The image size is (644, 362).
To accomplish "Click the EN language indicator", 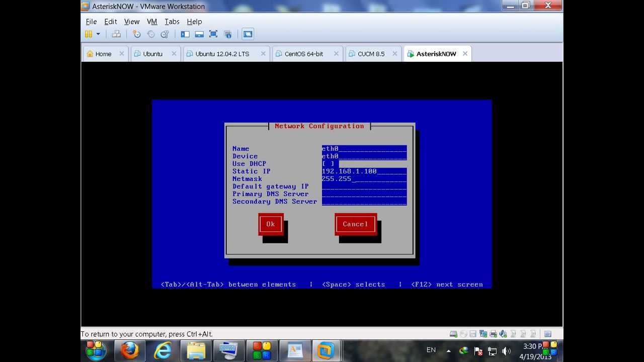I will (431, 350).
